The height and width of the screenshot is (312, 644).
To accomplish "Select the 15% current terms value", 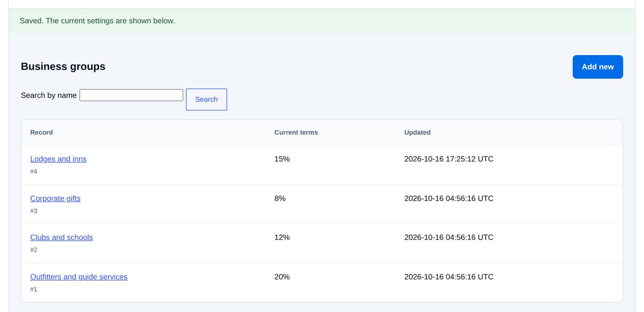I will [x=282, y=159].
